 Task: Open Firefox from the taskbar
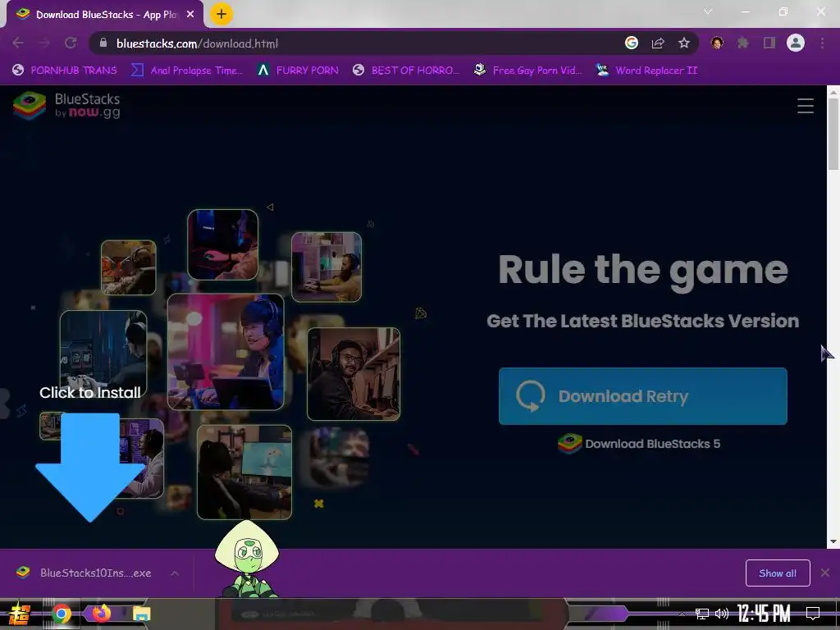point(101,614)
